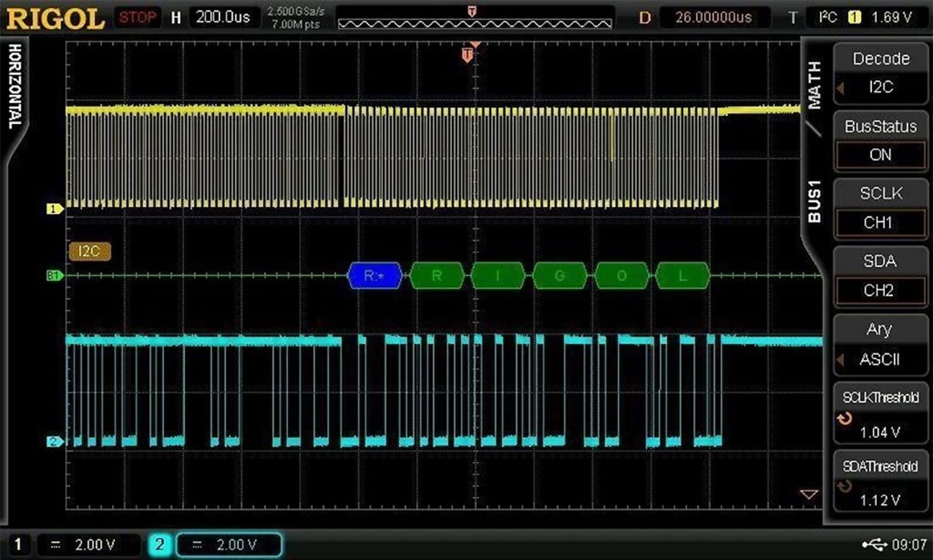This screenshot has height=560, width=933.
Task: Click the STOP acquisition status indicator
Action: [x=137, y=17]
